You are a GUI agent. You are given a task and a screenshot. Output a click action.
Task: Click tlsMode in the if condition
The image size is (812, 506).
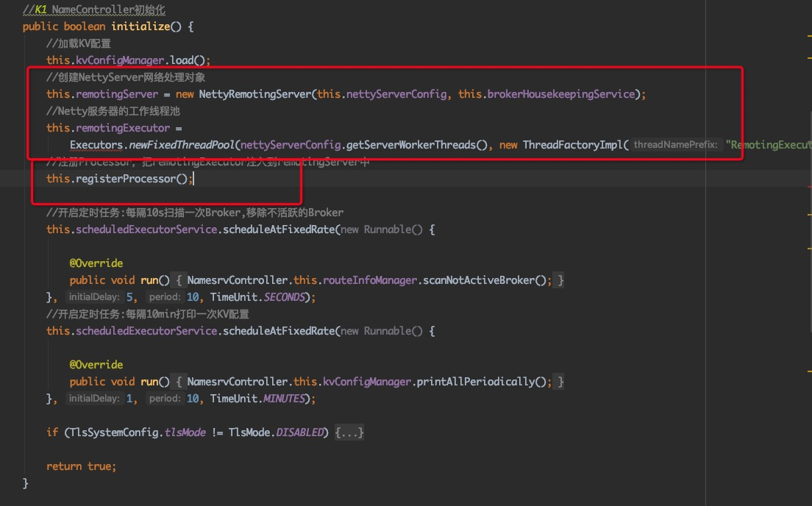pos(185,432)
